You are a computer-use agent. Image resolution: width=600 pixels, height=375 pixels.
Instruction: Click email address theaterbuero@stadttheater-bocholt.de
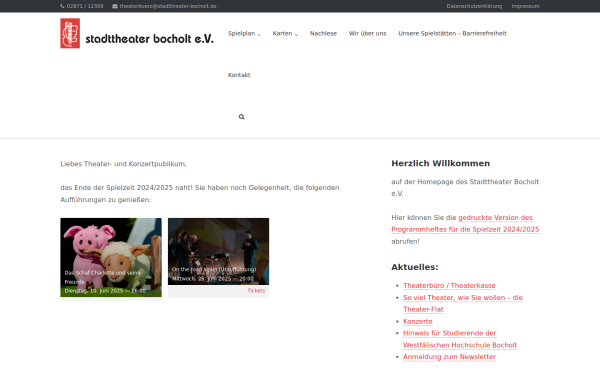point(168,6)
